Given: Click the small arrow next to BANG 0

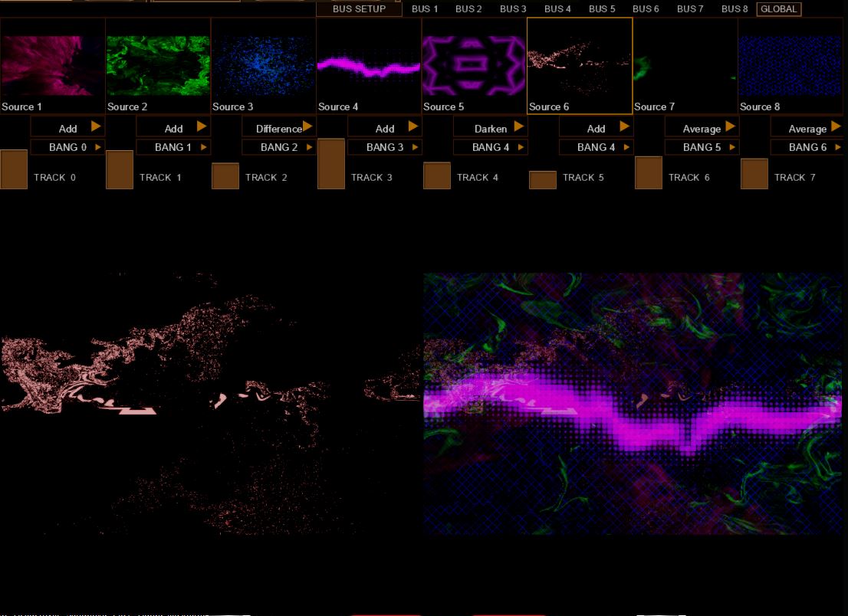Looking at the screenshot, I should [98, 147].
